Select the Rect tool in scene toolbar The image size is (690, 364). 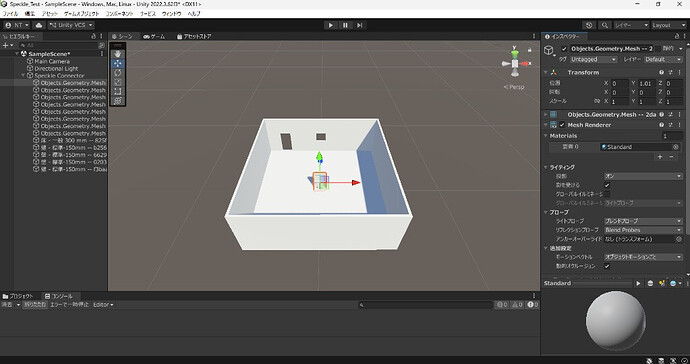click(x=117, y=91)
